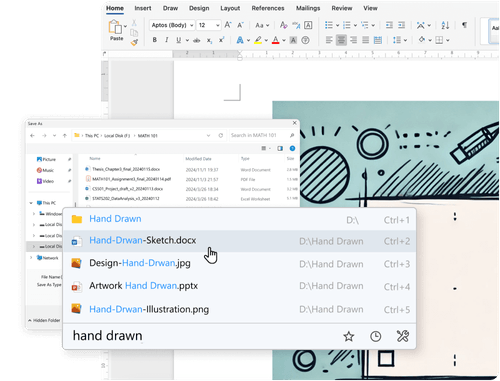
Task: Open the View ribbon tab
Action: pyautogui.click(x=370, y=8)
